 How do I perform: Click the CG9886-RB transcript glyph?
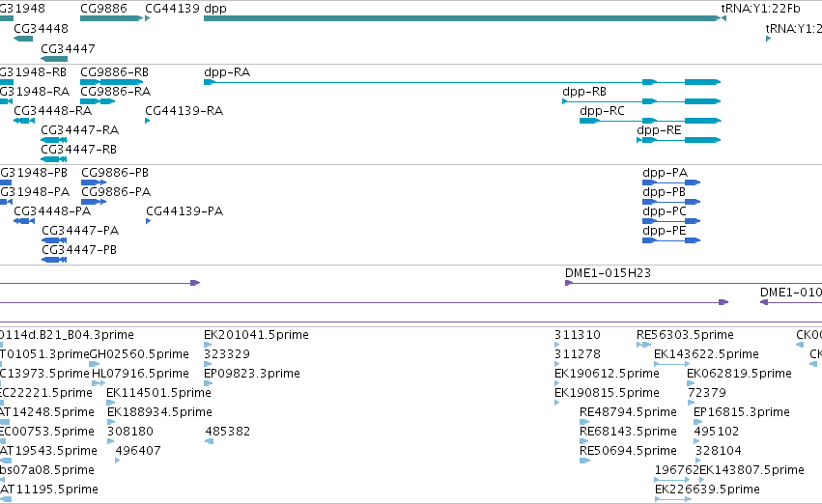point(112,82)
